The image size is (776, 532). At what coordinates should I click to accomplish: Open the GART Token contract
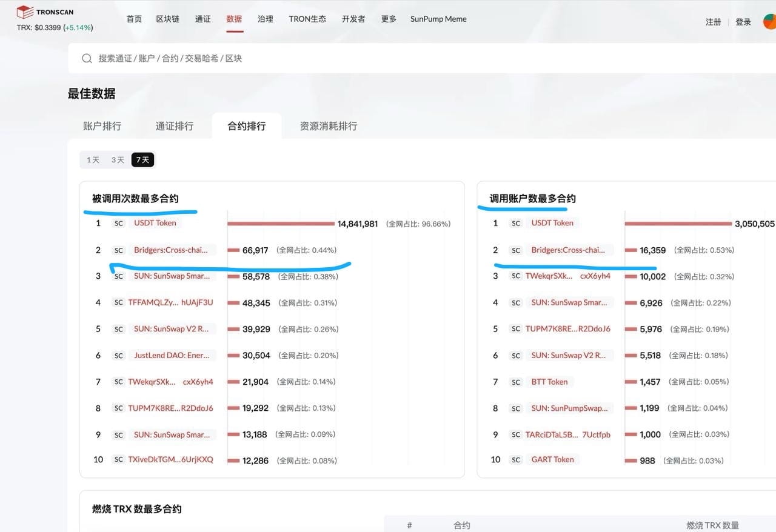tap(552, 460)
